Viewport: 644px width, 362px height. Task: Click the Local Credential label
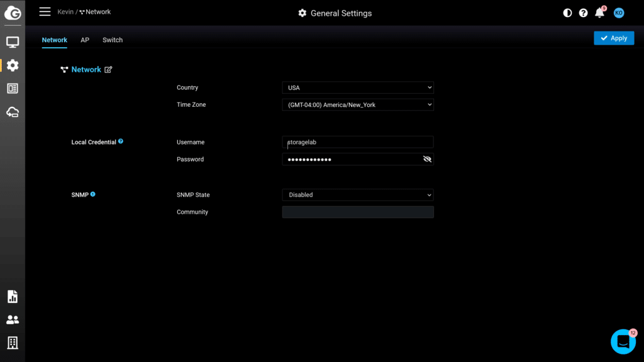(94, 142)
